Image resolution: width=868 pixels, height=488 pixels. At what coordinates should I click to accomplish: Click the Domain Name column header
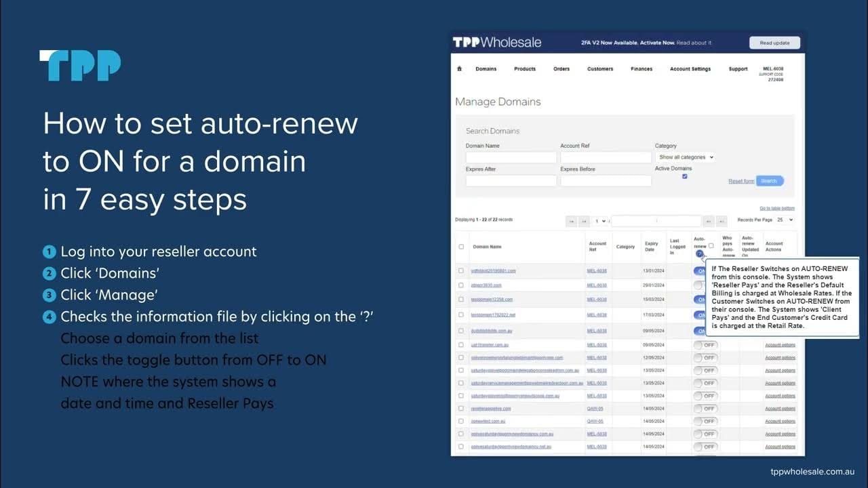(x=487, y=247)
